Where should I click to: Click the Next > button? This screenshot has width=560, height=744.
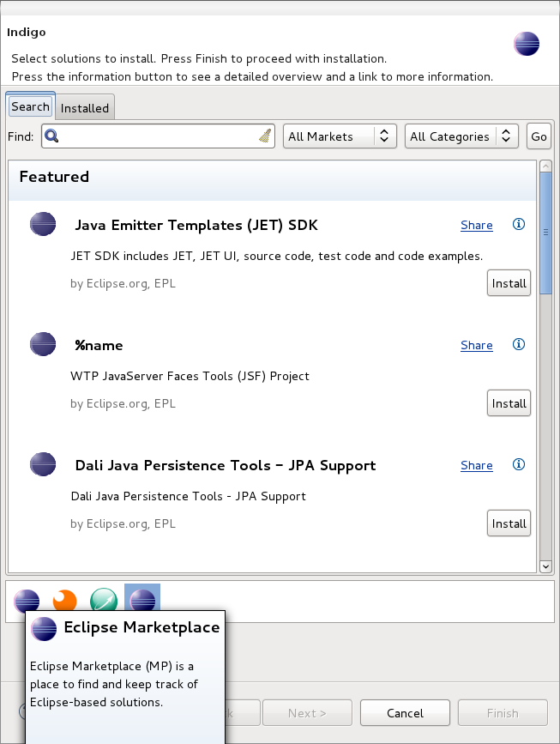307,713
